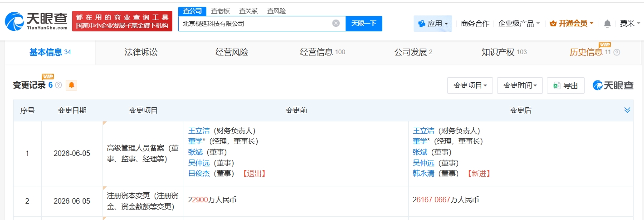Viewport: 644px width, 220px height.
Task: Open 吴仲远 link in the 变更前 column
Action: click(199, 163)
